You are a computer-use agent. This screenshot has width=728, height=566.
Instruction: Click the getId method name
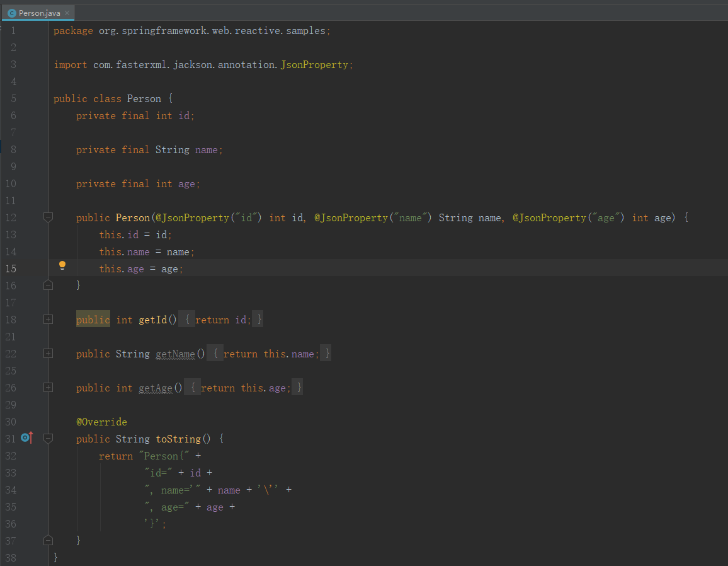153,320
